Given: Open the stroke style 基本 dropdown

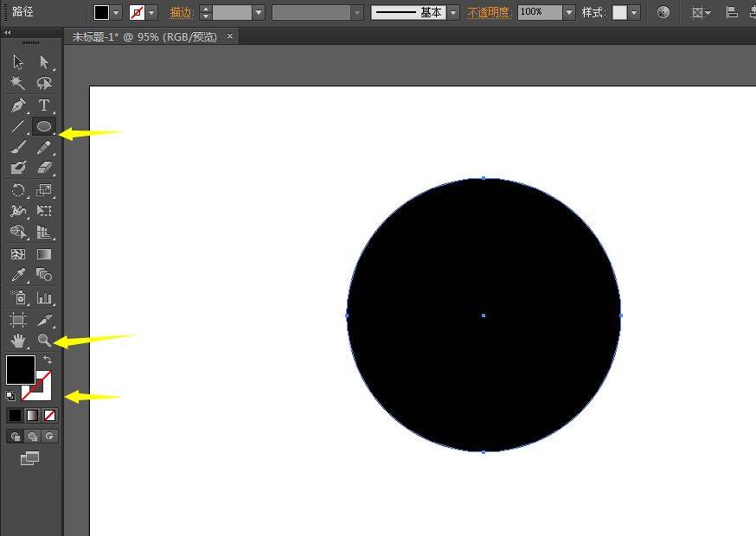Looking at the screenshot, I should pos(453,13).
